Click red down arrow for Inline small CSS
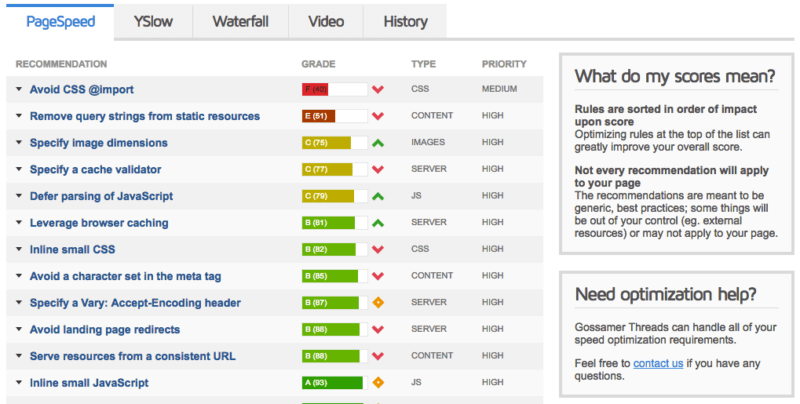The width and height of the screenshot is (800, 404). (378, 249)
